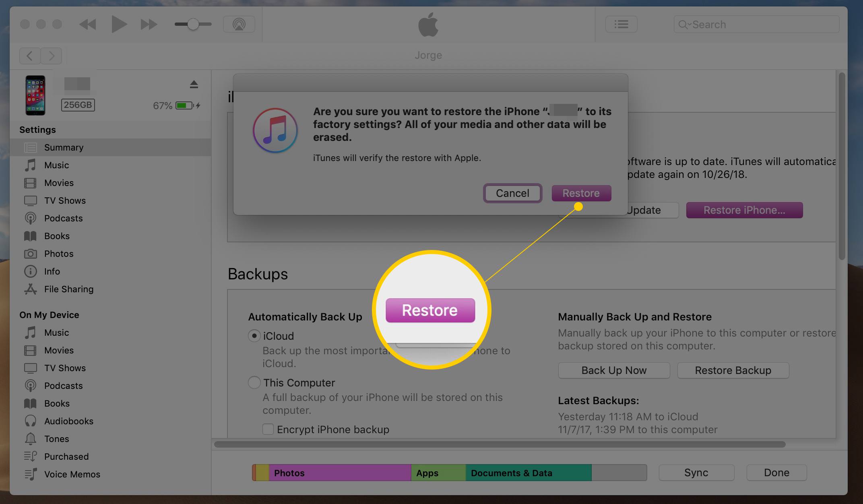Click the iPhone device thumbnail
The height and width of the screenshot is (504, 863).
click(35, 95)
